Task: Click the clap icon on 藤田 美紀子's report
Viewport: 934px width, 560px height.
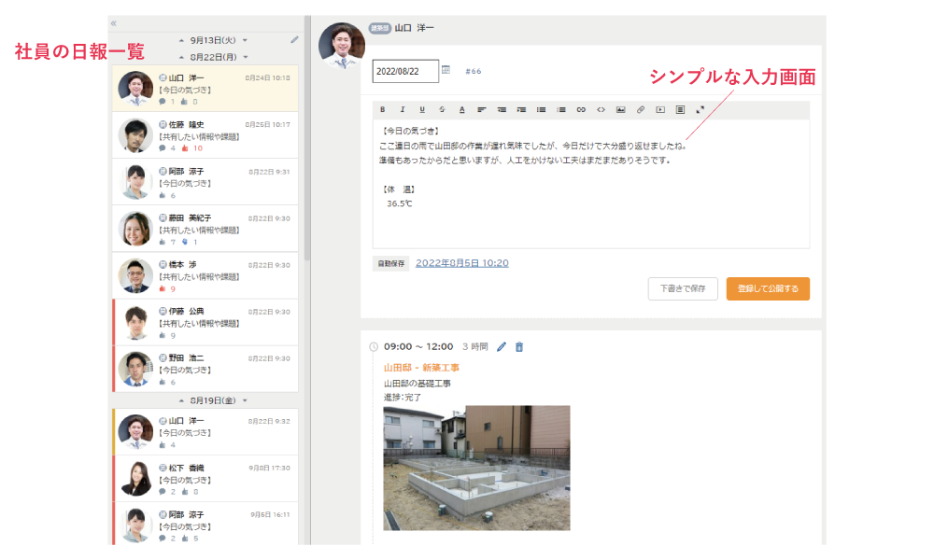Action: click(x=185, y=243)
